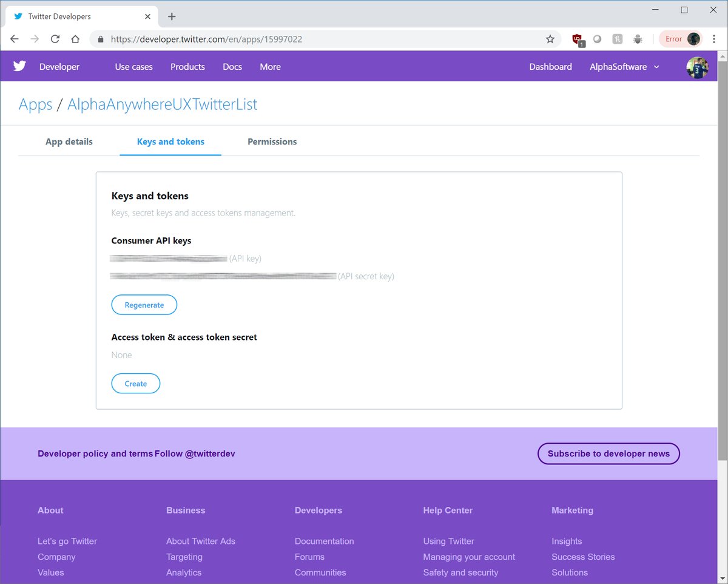This screenshot has width=728, height=584.
Task: Go to the Dashboard
Action: tap(550, 67)
